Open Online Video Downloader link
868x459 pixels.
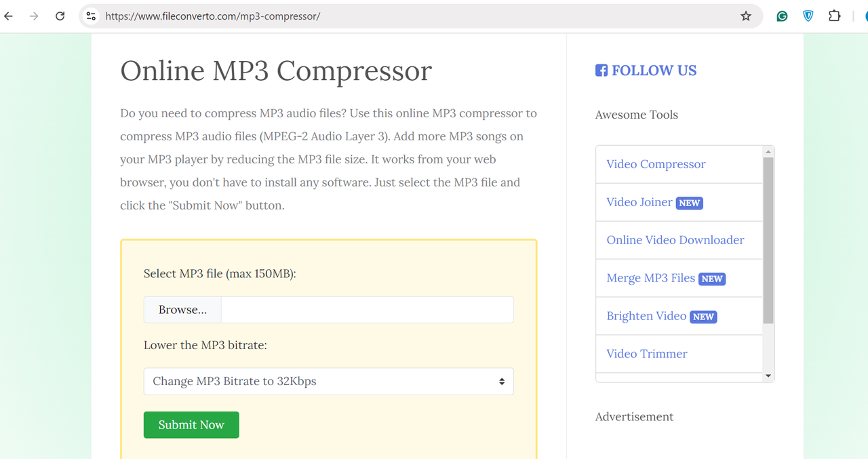(675, 240)
